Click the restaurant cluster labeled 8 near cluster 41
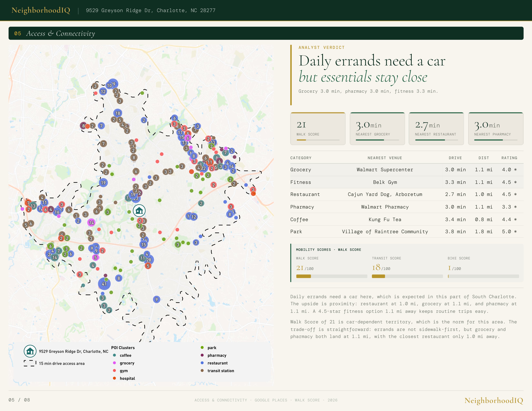532x411 pixels. [119, 278]
